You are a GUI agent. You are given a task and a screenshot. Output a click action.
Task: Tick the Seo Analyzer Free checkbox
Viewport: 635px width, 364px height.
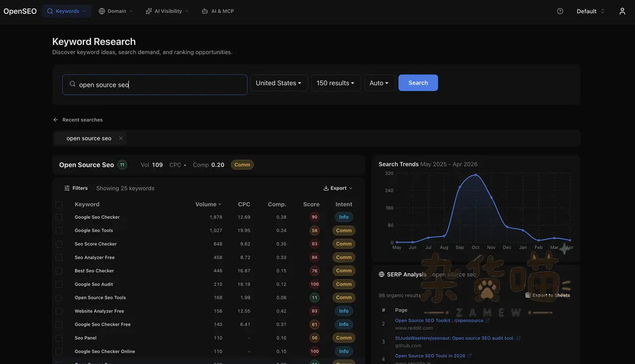59,257
